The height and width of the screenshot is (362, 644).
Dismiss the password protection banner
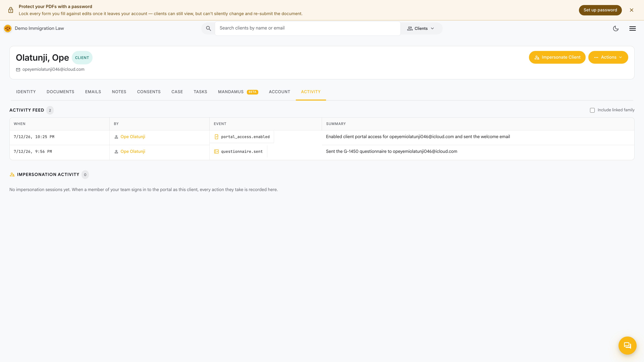(x=631, y=10)
